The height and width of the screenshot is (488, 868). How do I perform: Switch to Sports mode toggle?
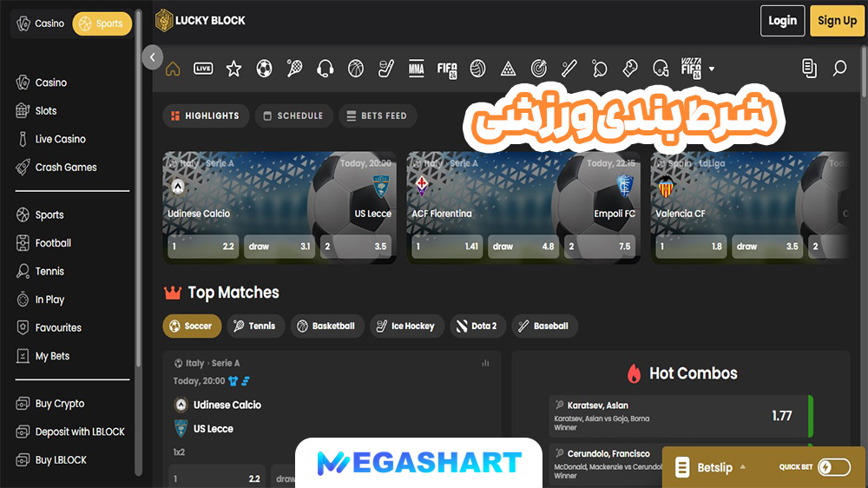[102, 23]
